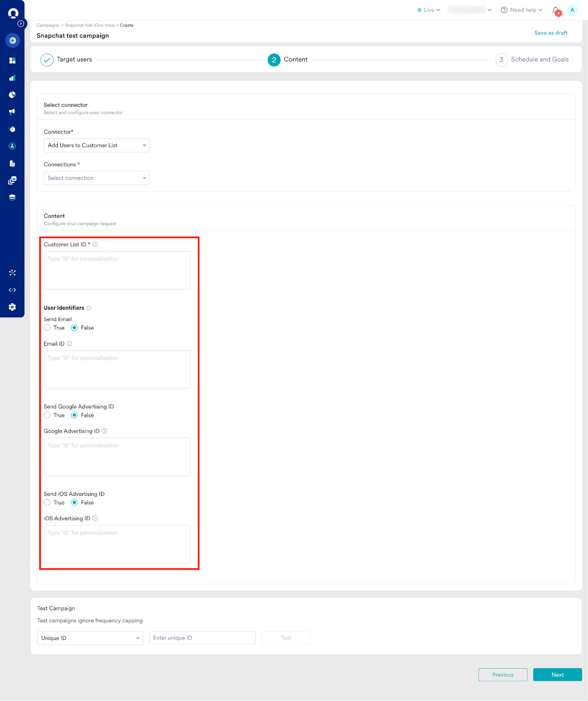This screenshot has width=588, height=701.
Task: Open the logo home icon in the sidebar
Action: (x=13, y=13)
